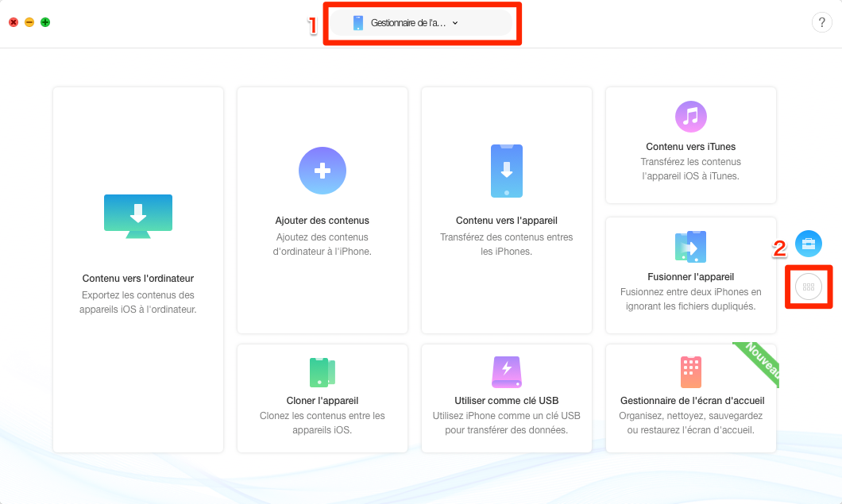
Task: Click the green clone device icon
Action: pos(323,372)
